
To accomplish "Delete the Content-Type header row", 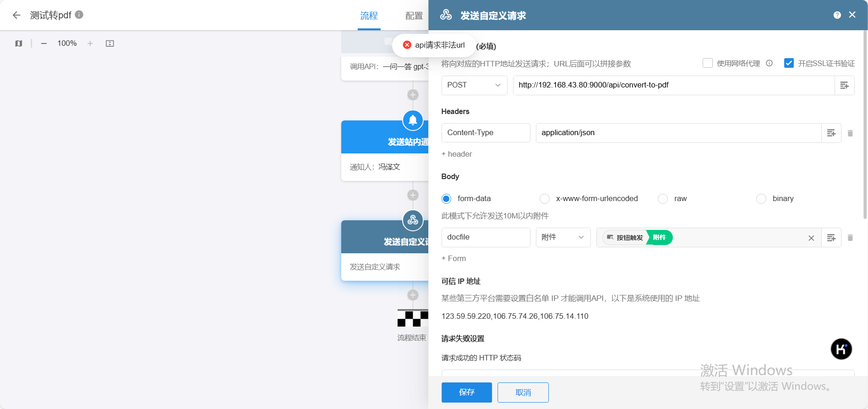I will 850,133.
